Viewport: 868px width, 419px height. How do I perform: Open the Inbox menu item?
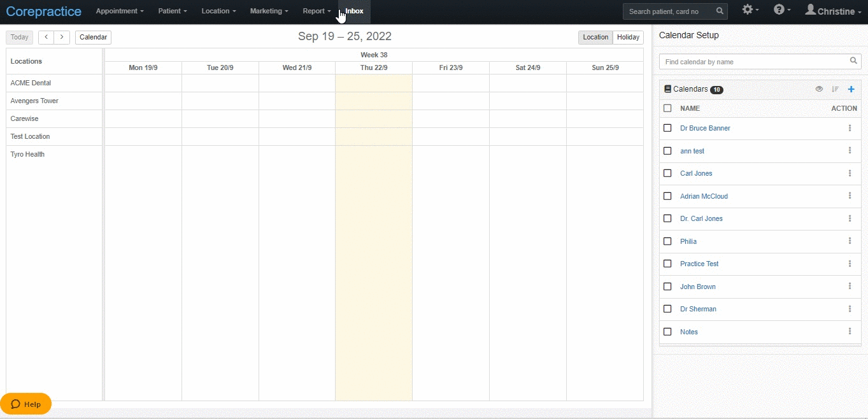(355, 11)
